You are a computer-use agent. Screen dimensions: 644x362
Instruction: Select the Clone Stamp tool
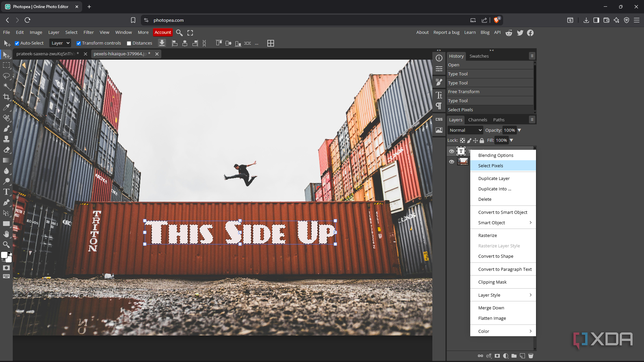(x=6, y=139)
